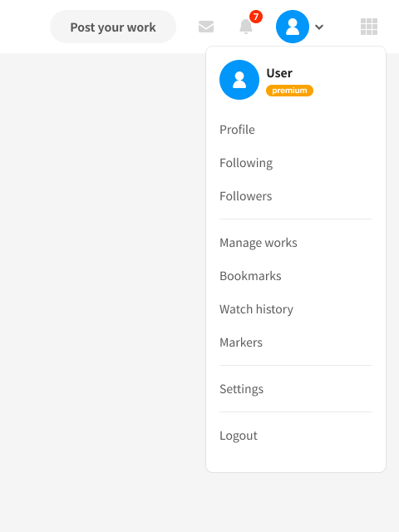Click the large avatar inside dropdown panel

(x=239, y=80)
